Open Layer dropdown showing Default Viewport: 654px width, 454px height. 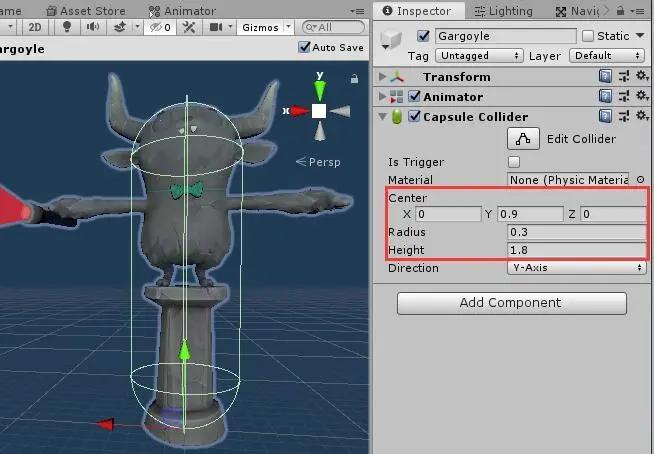[607, 55]
